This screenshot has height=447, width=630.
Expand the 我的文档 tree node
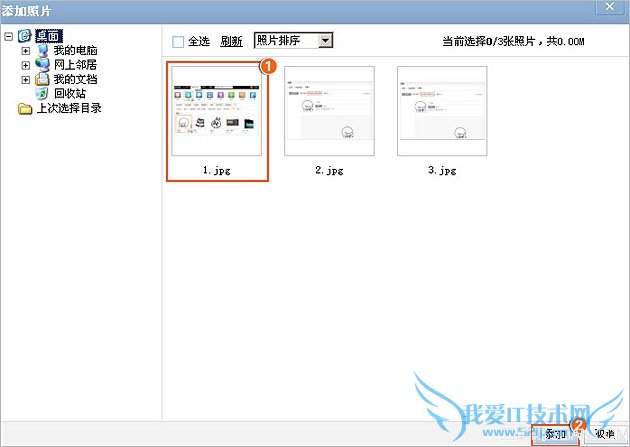(x=26, y=80)
